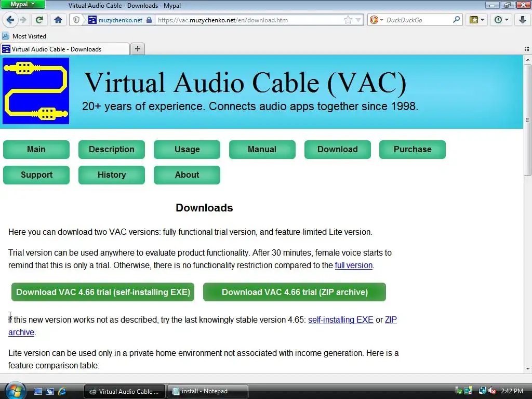
Task: Click the network display tray icon
Action: pyautogui.click(x=482, y=391)
